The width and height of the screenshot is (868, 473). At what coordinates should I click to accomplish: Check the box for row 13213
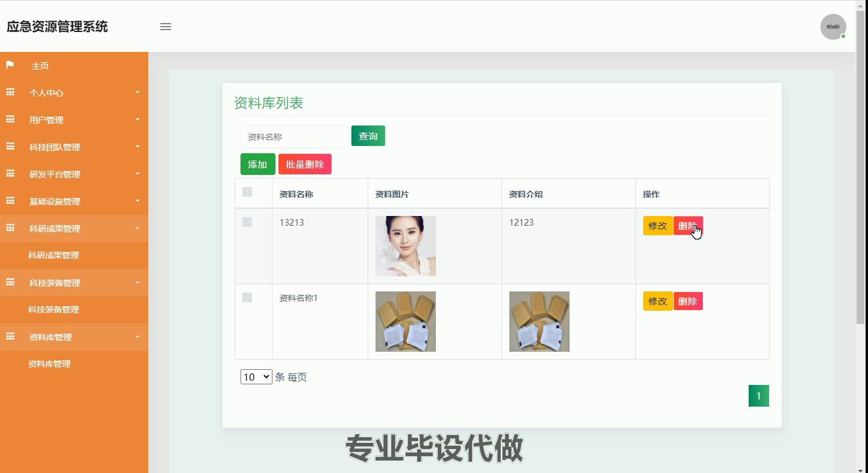click(x=247, y=222)
